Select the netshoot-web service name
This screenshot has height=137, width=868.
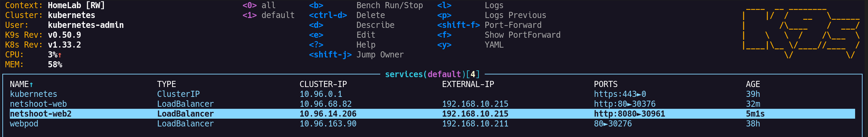[x=38, y=104]
